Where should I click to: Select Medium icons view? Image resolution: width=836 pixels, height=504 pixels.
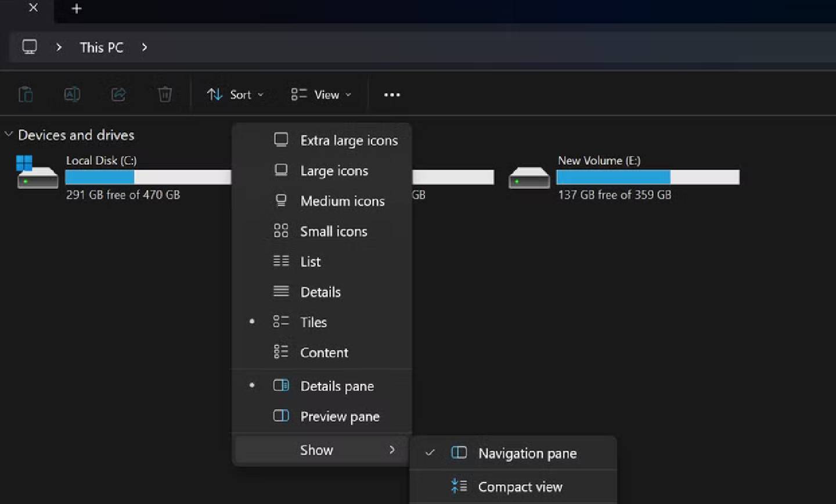(322, 201)
